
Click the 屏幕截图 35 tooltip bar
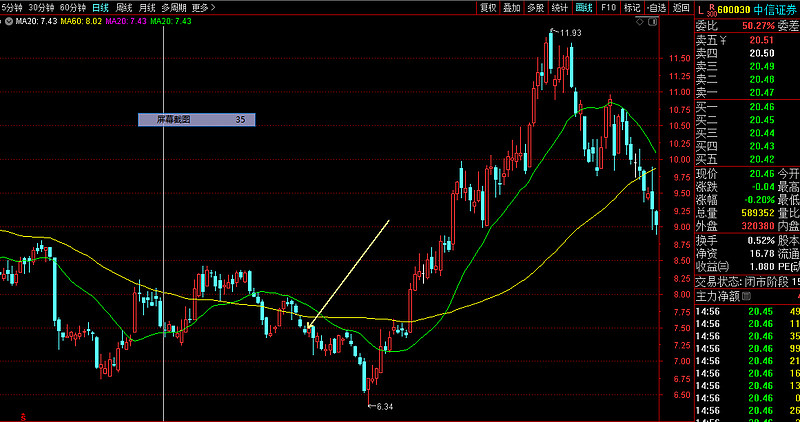[196, 120]
